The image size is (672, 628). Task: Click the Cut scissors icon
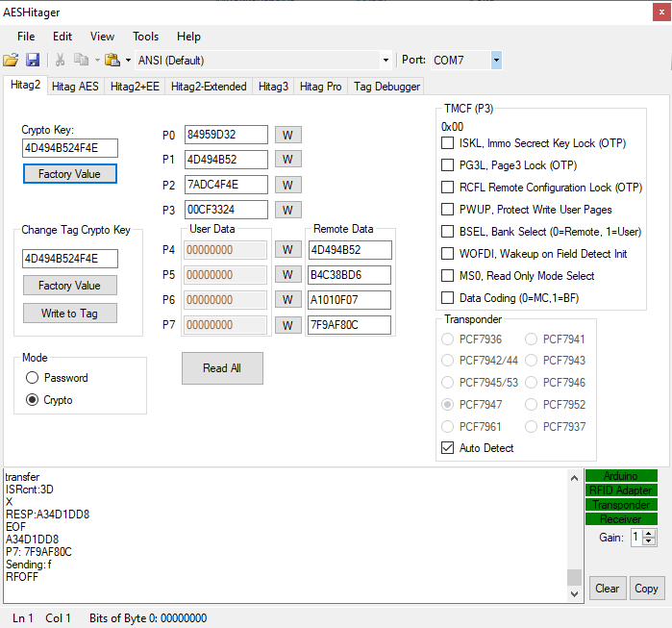coord(60,60)
